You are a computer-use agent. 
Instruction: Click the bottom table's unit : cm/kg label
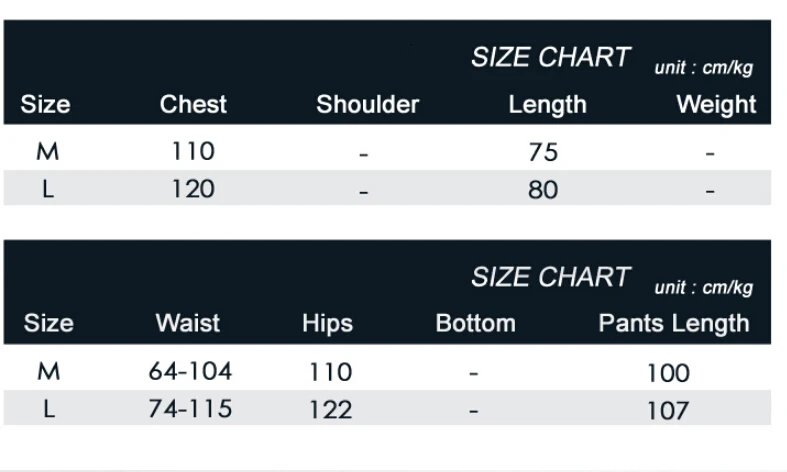pyautogui.click(x=703, y=288)
